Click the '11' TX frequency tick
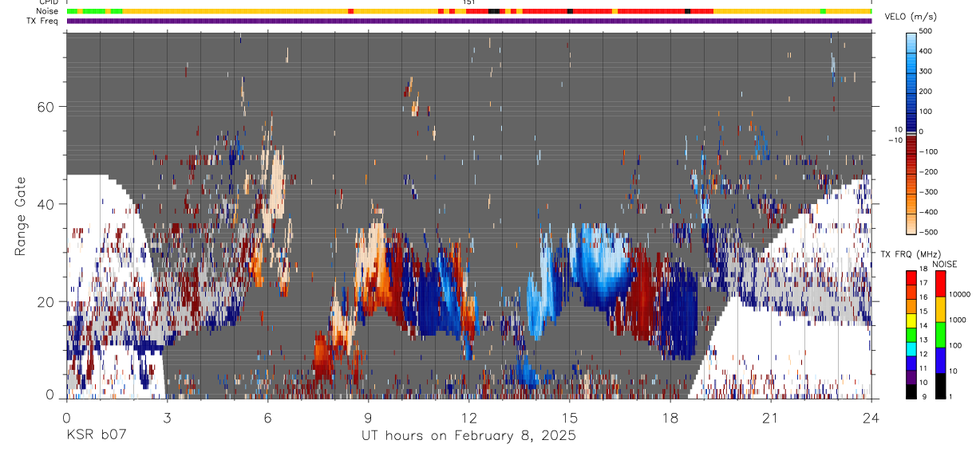The image size is (980, 452). click(924, 368)
